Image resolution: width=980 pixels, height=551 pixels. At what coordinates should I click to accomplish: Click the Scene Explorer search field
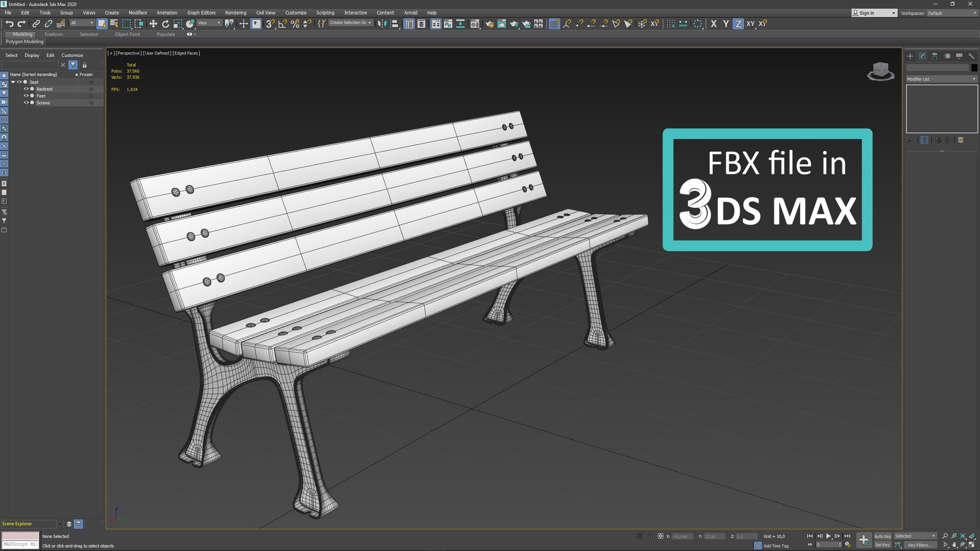coord(30,65)
